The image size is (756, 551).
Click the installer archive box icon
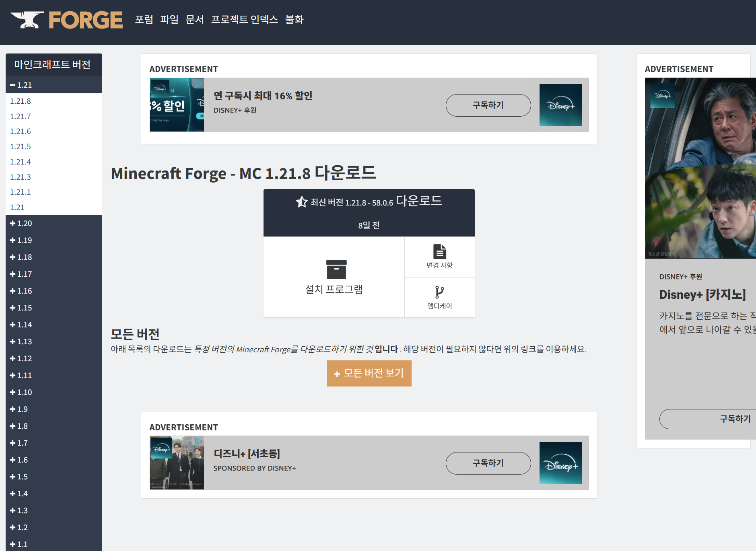[x=336, y=269]
